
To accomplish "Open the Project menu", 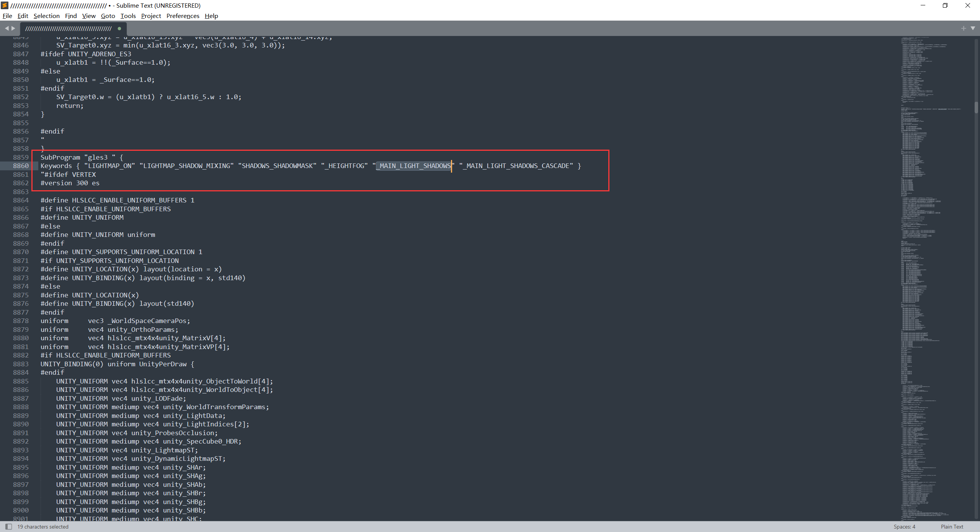I will coord(151,16).
